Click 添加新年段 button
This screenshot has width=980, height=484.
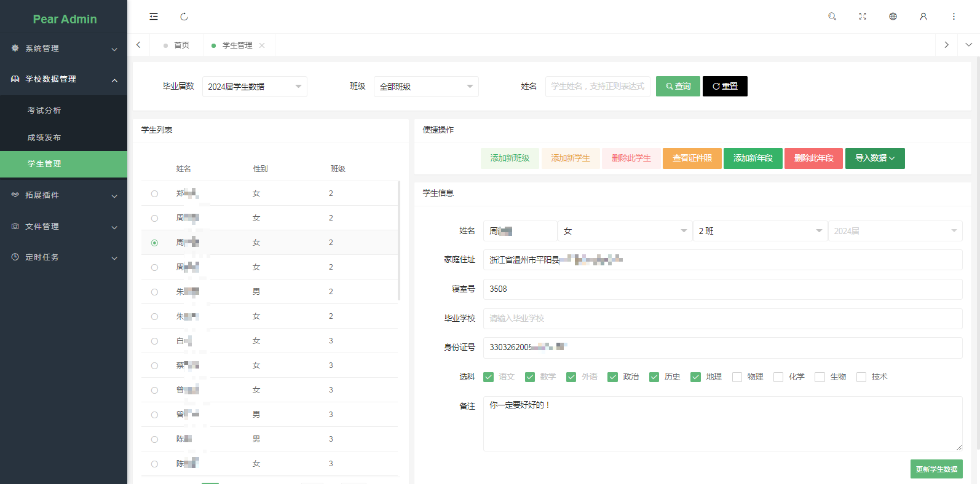tap(753, 158)
